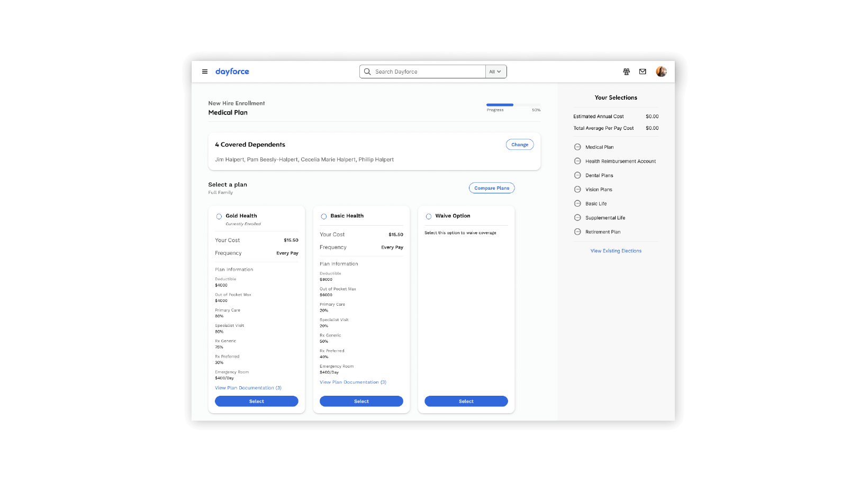This screenshot has height=489, width=868.
Task: Open the hamburger navigation menu
Action: [x=205, y=71]
